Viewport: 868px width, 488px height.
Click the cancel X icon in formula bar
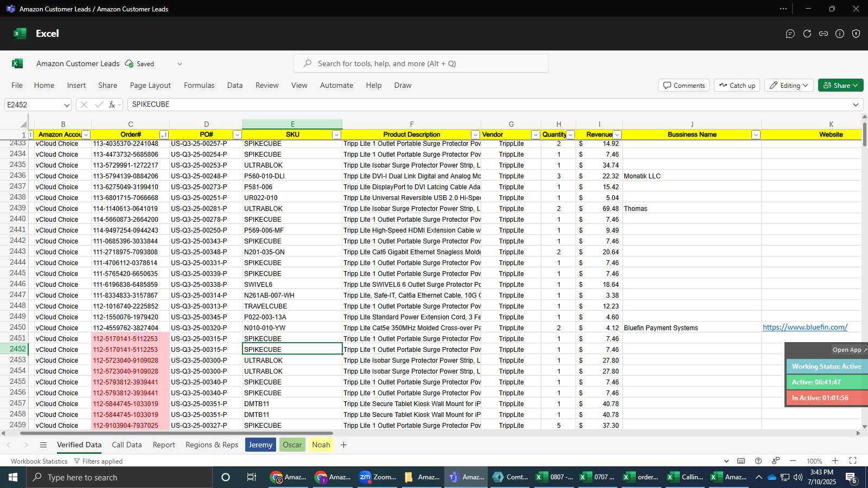(x=84, y=105)
